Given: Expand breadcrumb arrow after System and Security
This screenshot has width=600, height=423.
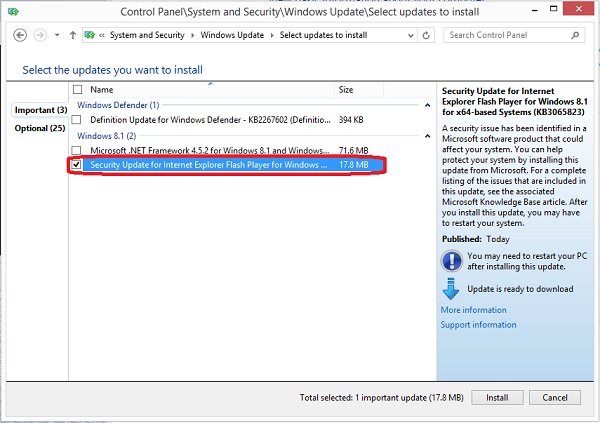Looking at the screenshot, I should [192, 36].
